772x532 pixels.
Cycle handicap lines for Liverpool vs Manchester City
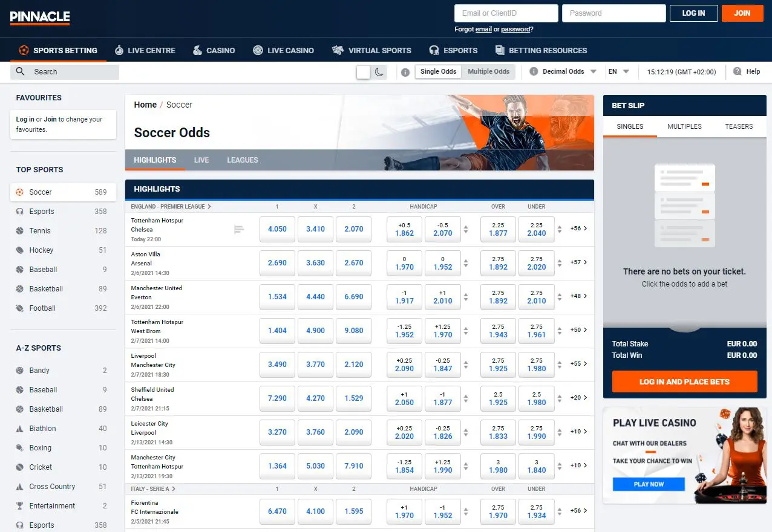click(466, 365)
